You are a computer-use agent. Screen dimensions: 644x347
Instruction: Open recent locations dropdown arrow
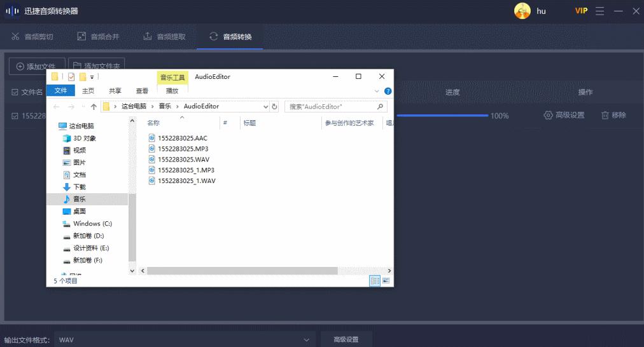(83, 107)
